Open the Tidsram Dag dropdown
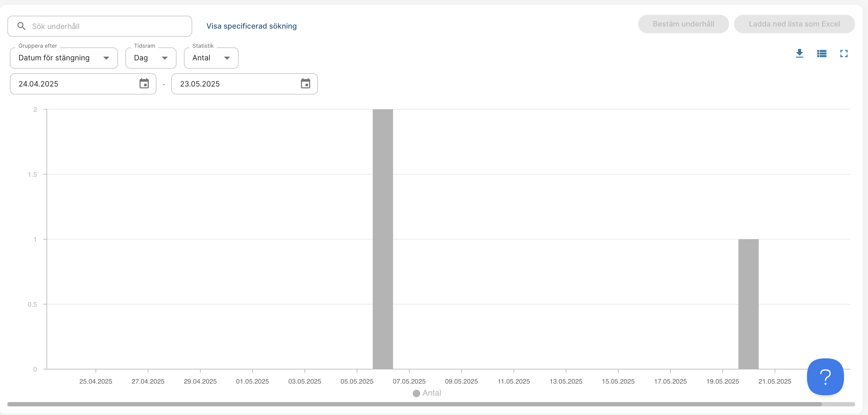Image resolution: width=868 pixels, height=415 pixels. click(x=151, y=58)
